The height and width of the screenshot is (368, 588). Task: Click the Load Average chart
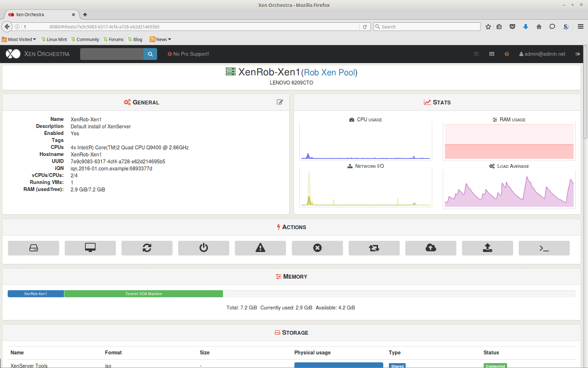pyautogui.click(x=509, y=188)
